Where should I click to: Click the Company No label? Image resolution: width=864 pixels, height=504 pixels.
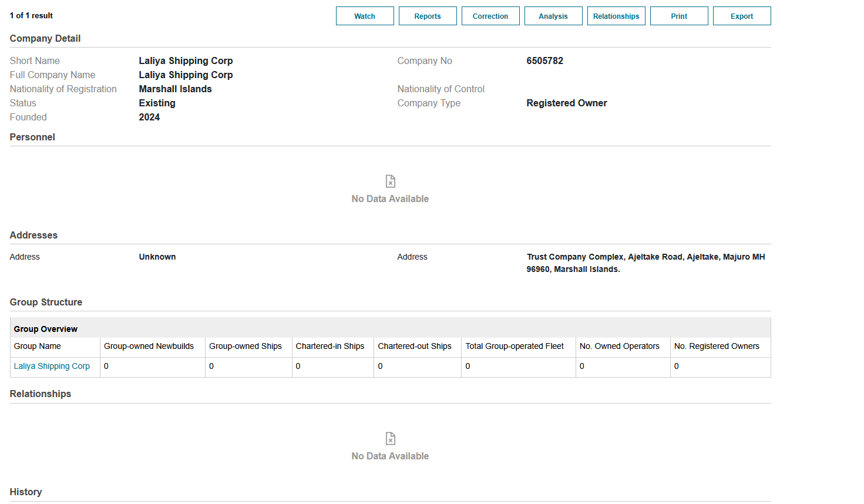425,61
